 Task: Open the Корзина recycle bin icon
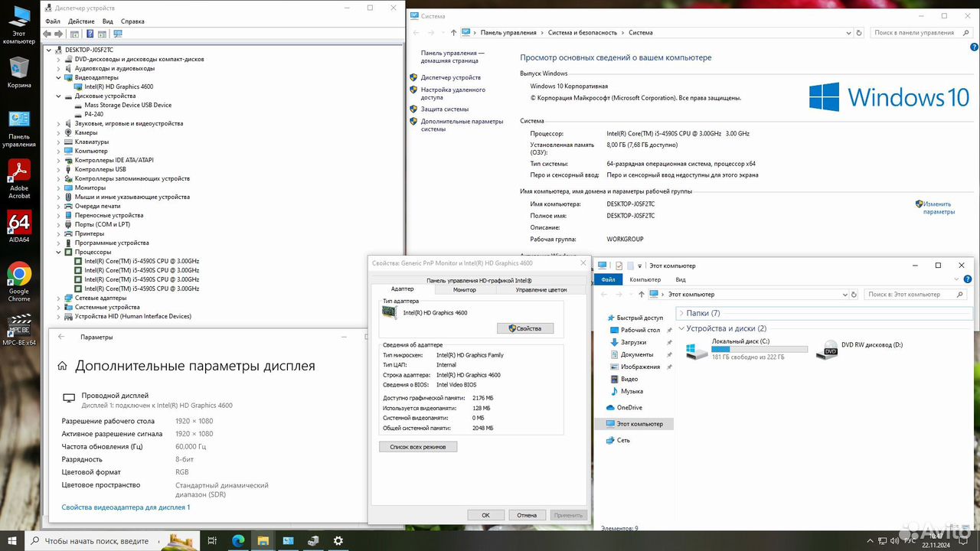click(x=19, y=73)
